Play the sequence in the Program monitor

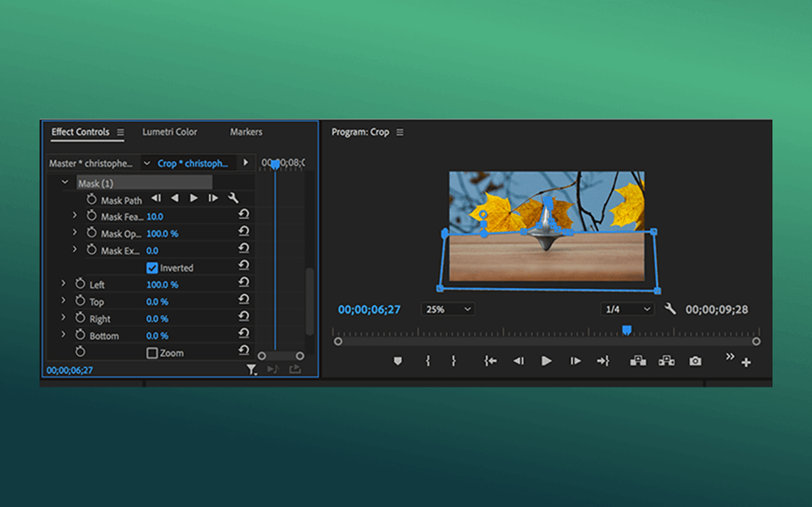coord(546,361)
